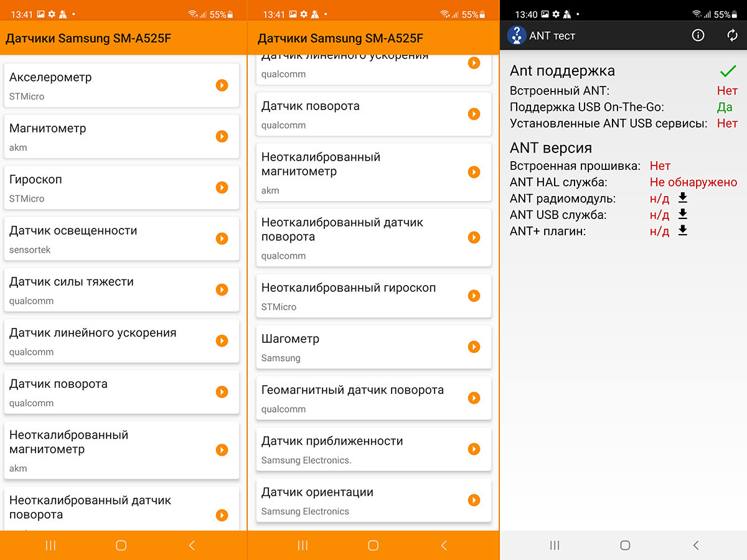The height and width of the screenshot is (560, 747).
Task: Select the Датчик освещенности list item
Action: (x=121, y=238)
